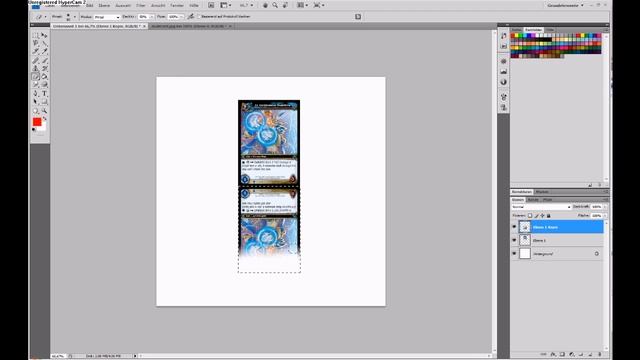Create a new layer
The image size is (640, 360).
(x=590, y=354)
